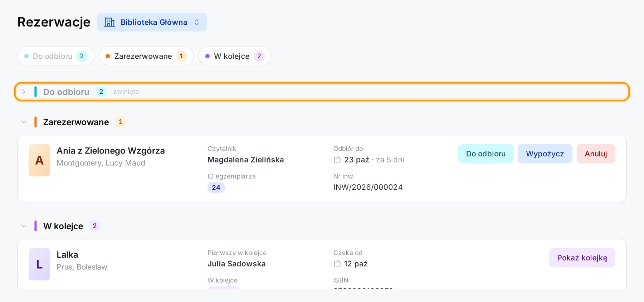Open the title Ania z Zielonego Wzgórza

point(111,151)
